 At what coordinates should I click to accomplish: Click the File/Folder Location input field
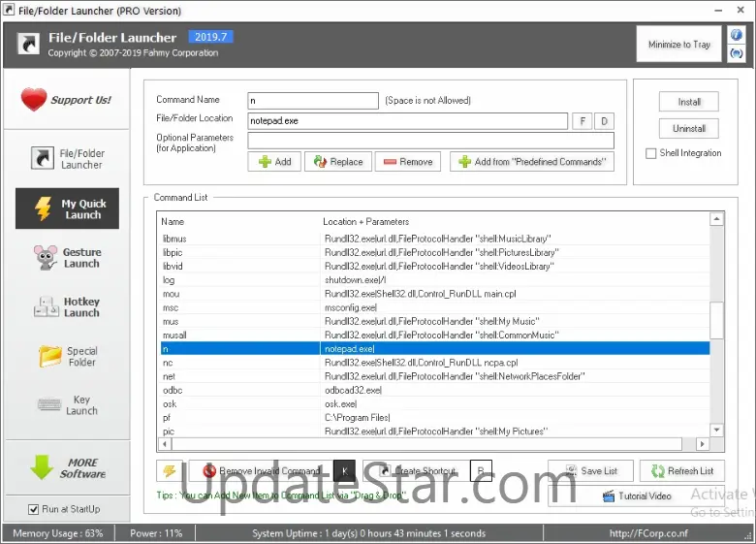(407, 120)
